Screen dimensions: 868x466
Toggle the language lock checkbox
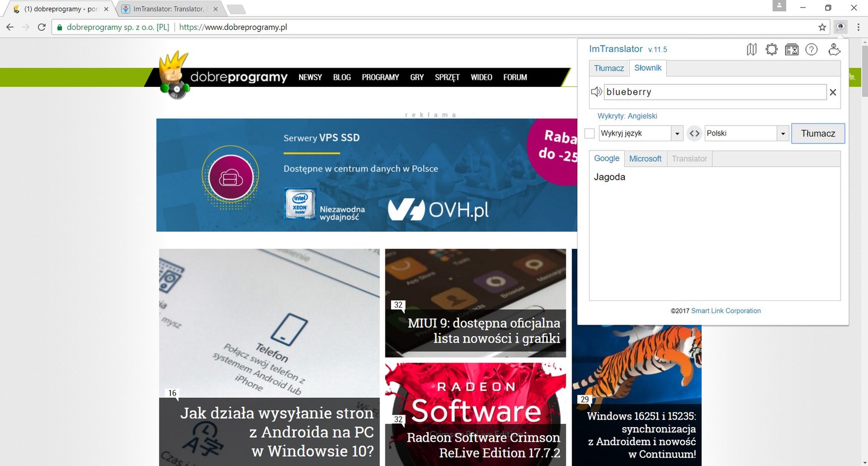click(x=589, y=133)
